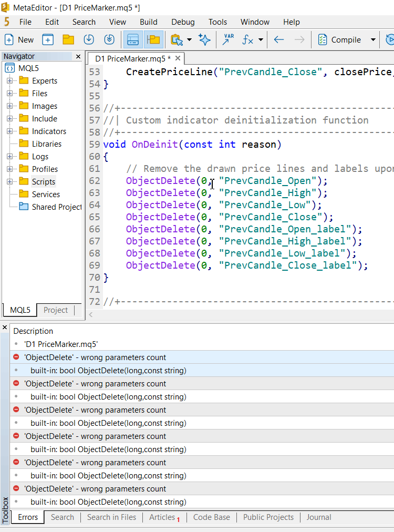Switch to the Code Base tab
The width and height of the screenshot is (394, 532).
pyautogui.click(x=212, y=517)
